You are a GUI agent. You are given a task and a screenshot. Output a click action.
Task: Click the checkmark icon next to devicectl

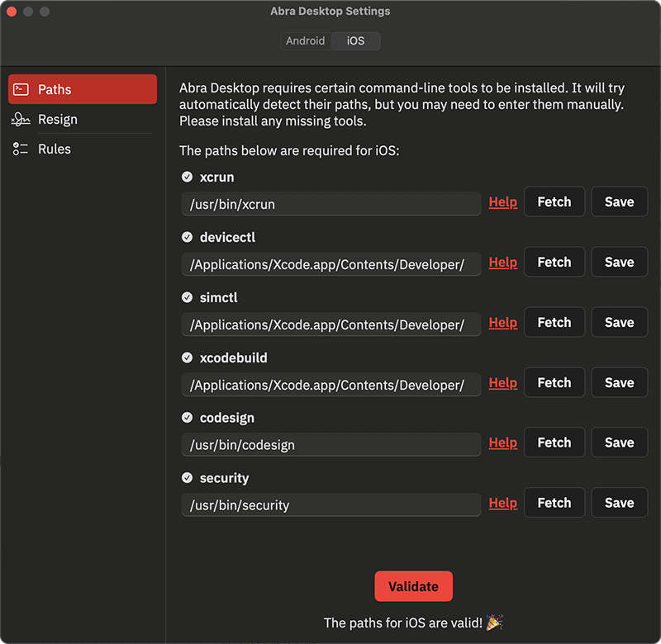click(x=188, y=237)
